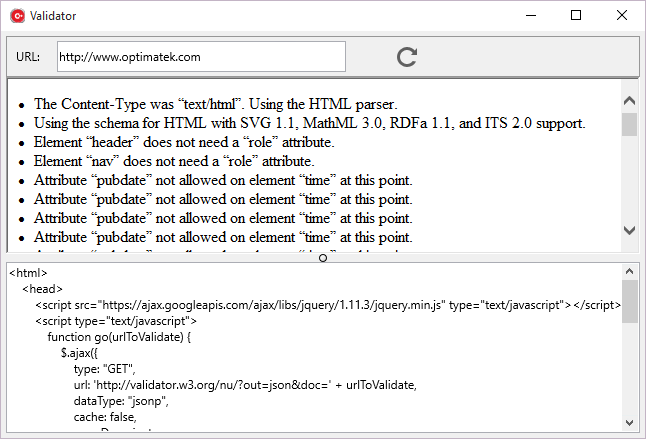Click the validator.w3.org url line
The height and width of the screenshot is (439, 646).
[245, 385]
